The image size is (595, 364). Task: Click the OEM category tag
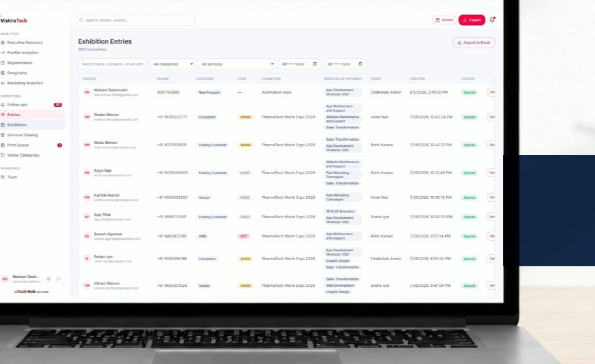point(203,236)
